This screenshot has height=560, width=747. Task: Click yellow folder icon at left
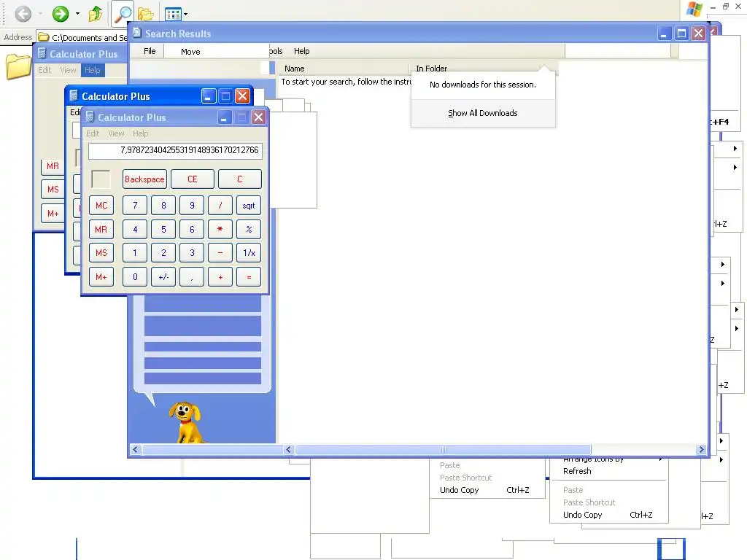(18, 66)
